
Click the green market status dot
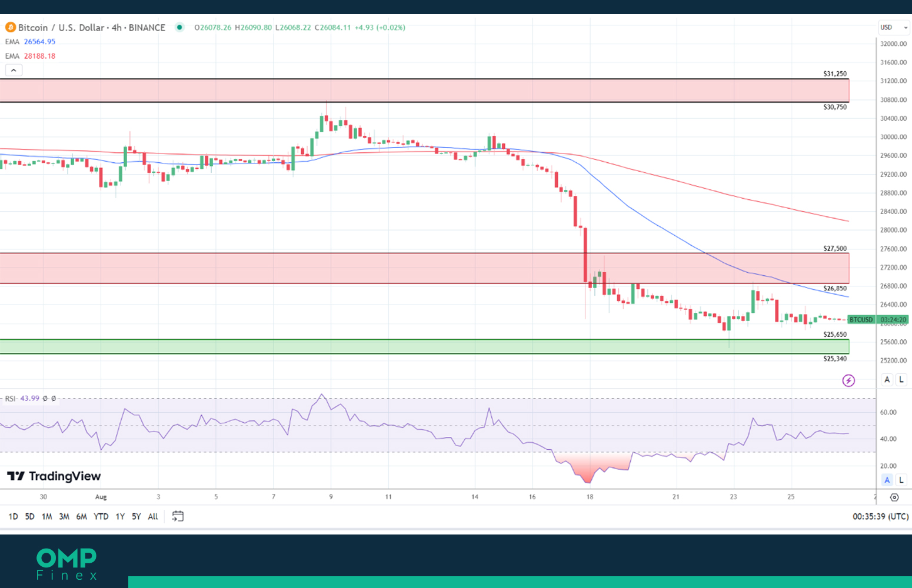point(179,27)
